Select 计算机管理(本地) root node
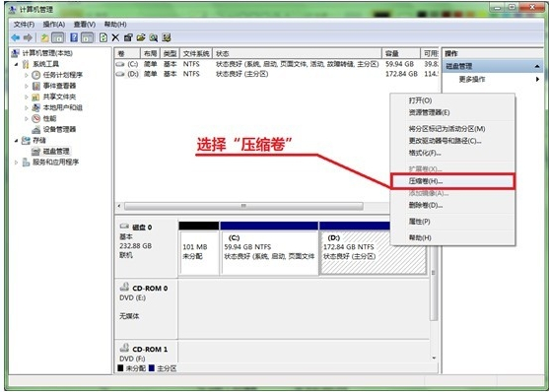The width and height of the screenshot is (549, 392). pos(47,53)
